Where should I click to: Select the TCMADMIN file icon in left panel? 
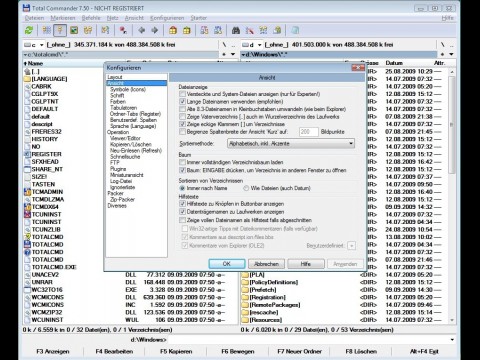click(27, 192)
